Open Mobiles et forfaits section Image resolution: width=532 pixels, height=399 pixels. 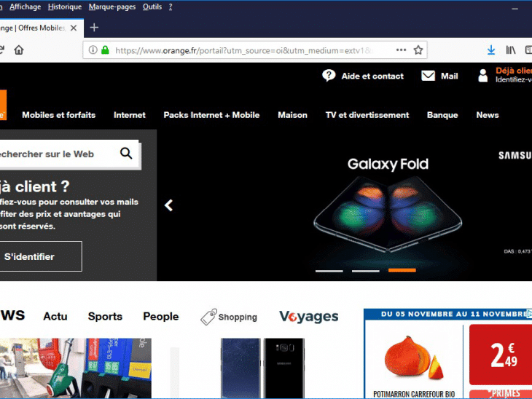pyautogui.click(x=59, y=115)
